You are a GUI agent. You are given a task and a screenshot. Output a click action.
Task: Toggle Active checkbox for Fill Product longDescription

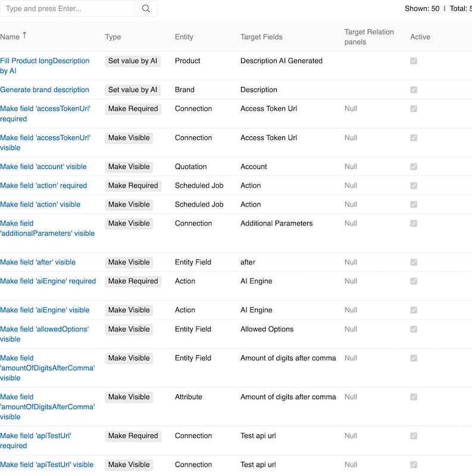(414, 61)
